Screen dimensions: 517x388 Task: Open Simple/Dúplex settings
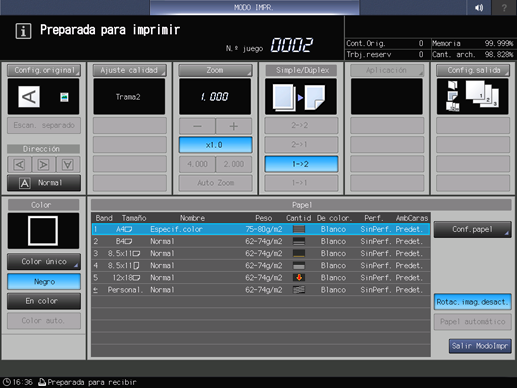pos(301,70)
